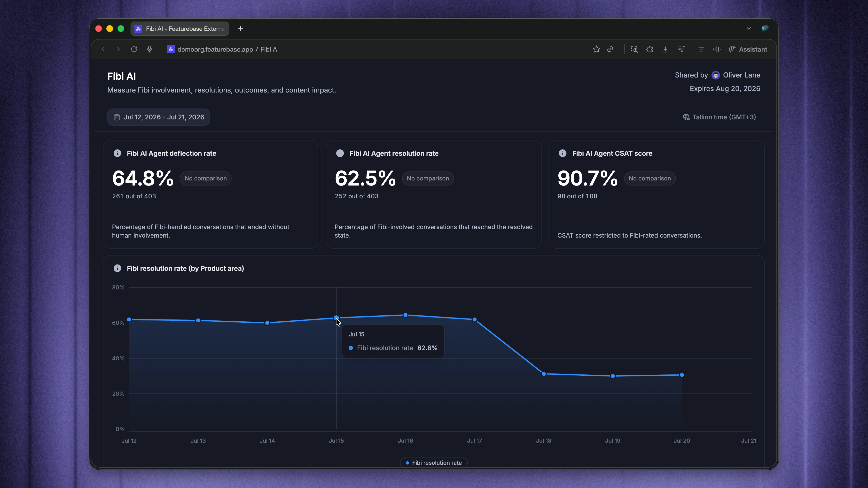868x488 pixels.
Task: Click the audio waveform icon in the toolbar
Action: pos(716,49)
